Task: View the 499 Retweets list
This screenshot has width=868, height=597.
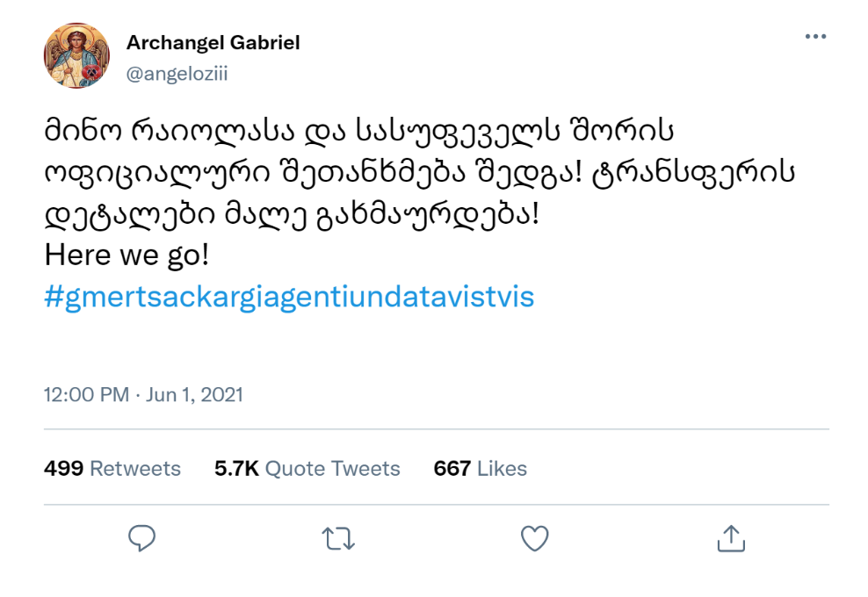Action: click(112, 469)
